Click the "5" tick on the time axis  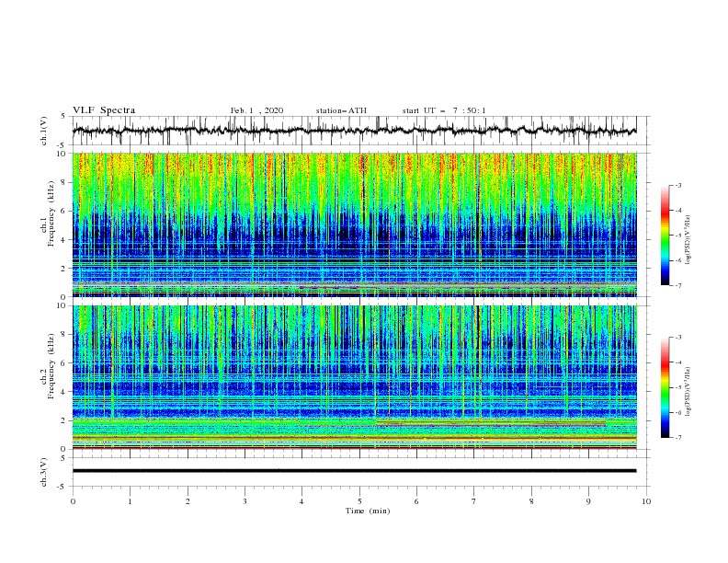pyautogui.click(x=359, y=501)
